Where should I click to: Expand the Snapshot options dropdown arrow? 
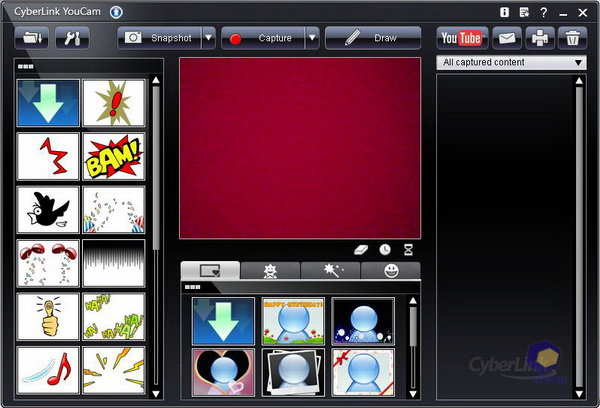[208, 38]
